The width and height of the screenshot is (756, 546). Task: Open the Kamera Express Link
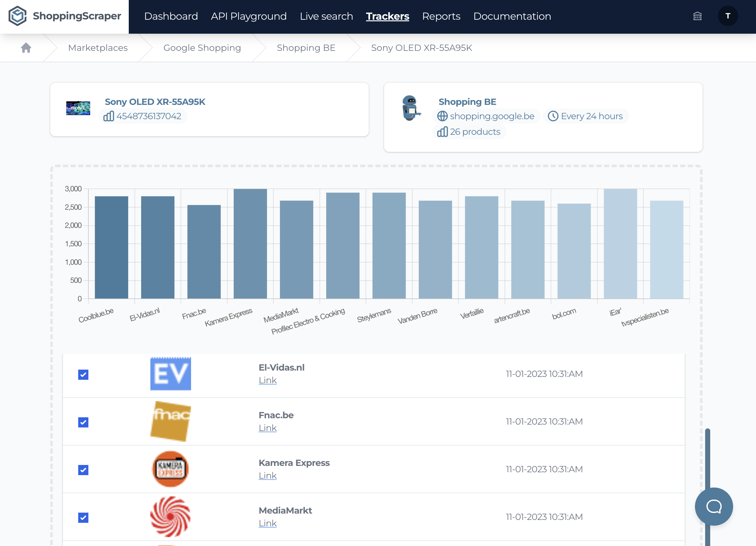267,476
